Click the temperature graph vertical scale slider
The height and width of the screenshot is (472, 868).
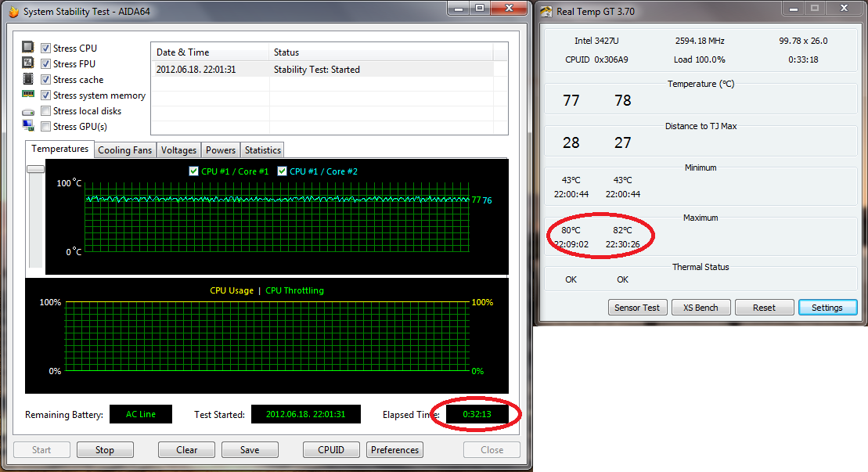point(35,169)
